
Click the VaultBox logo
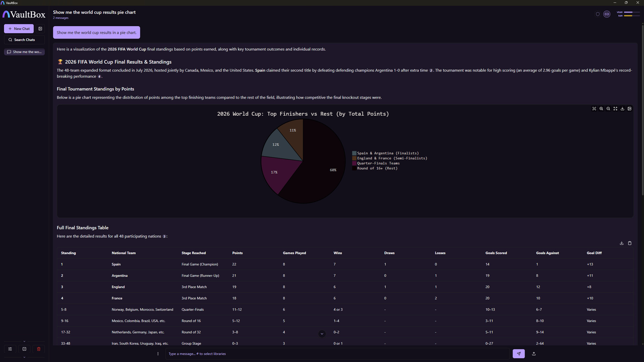pyautogui.click(x=24, y=14)
